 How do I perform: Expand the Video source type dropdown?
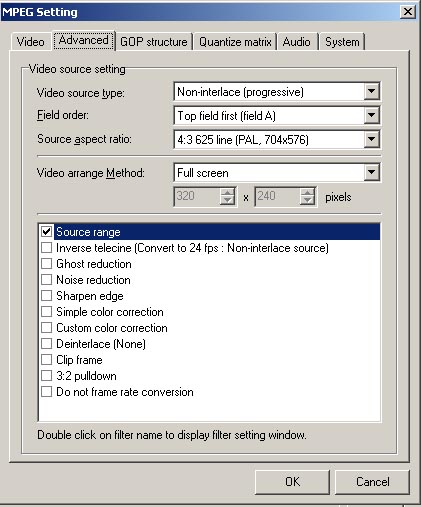tap(372, 91)
